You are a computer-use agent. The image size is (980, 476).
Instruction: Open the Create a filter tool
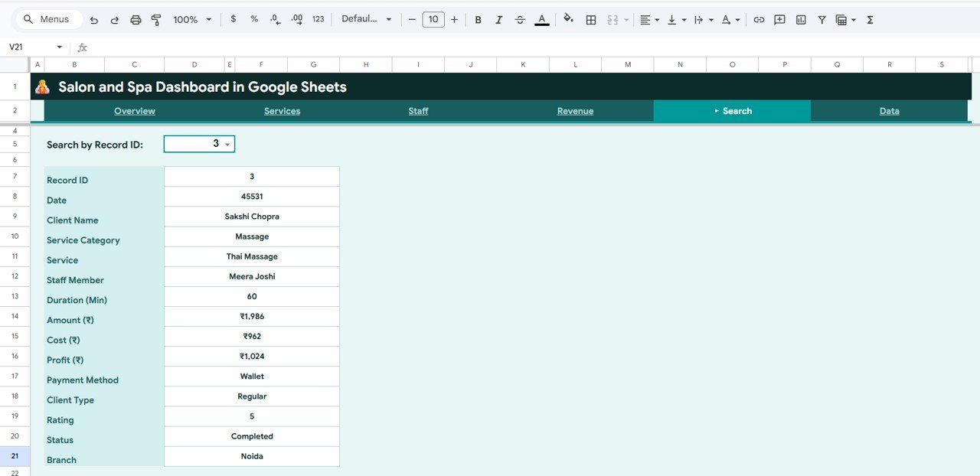[x=821, y=19]
